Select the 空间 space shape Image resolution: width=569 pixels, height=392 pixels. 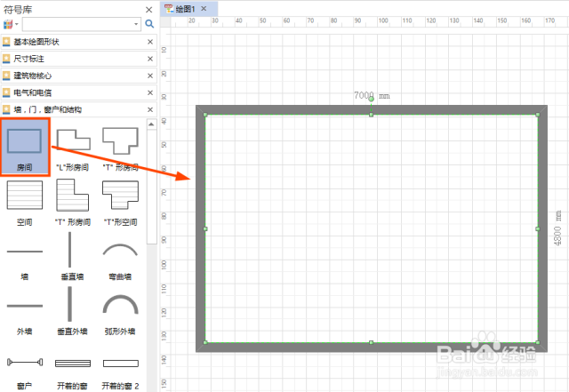[x=25, y=203]
